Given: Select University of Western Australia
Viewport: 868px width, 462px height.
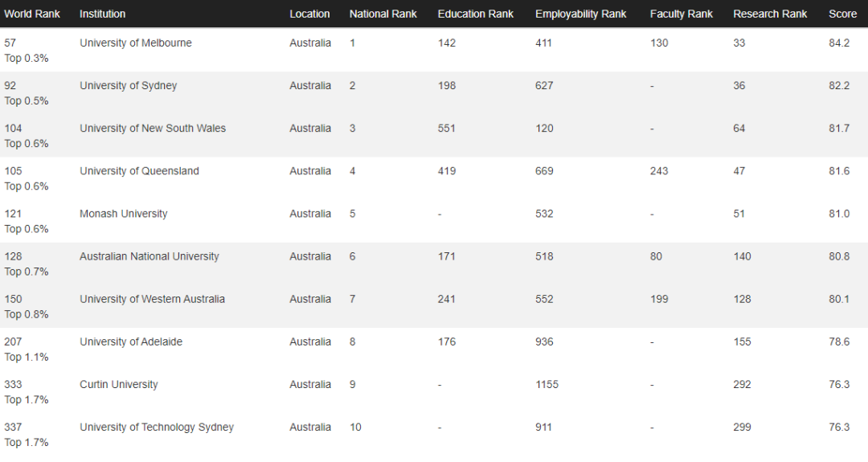Looking at the screenshot, I should [152, 299].
